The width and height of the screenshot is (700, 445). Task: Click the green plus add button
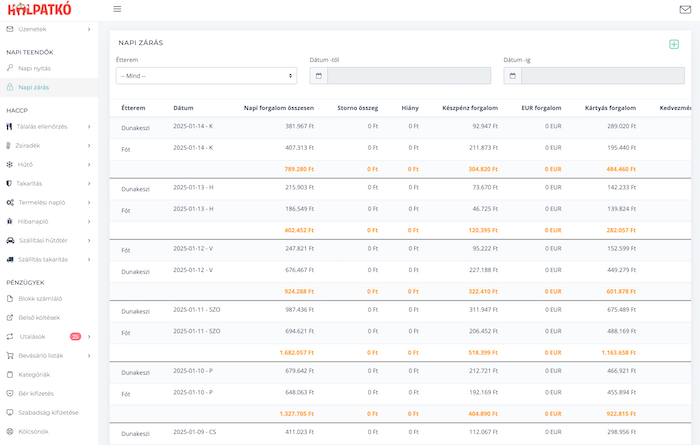click(674, 44)
